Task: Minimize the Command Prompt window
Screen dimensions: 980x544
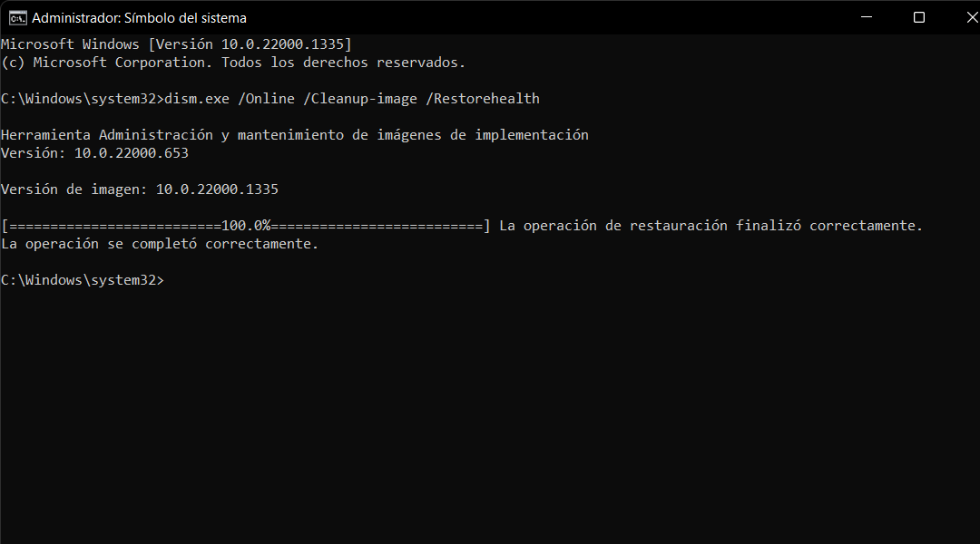Action: pyautogui.click(x=867, y=17)
